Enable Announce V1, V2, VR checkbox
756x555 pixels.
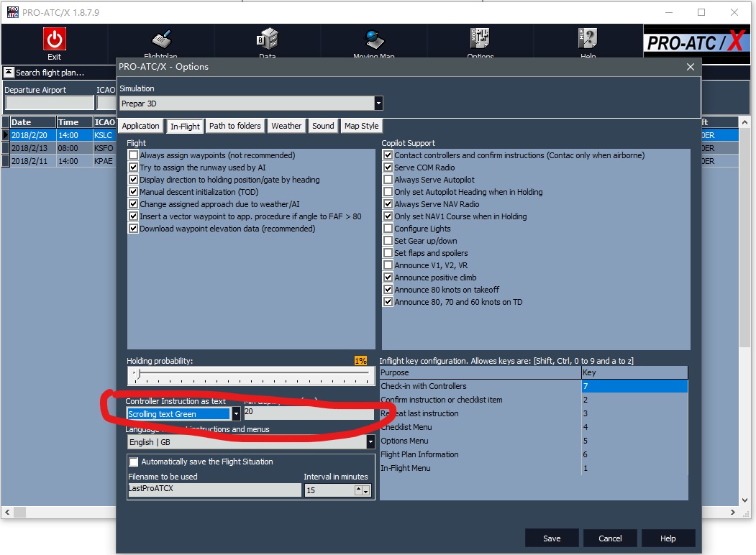pos(388,265)
